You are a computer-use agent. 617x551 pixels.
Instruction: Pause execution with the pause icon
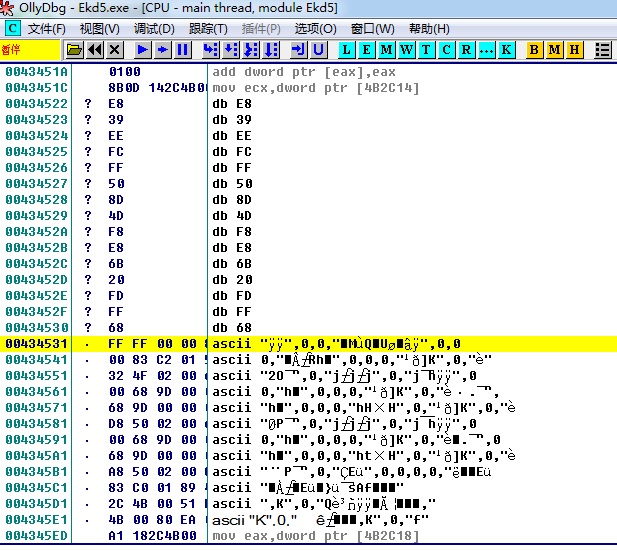(x=183, y=49)
